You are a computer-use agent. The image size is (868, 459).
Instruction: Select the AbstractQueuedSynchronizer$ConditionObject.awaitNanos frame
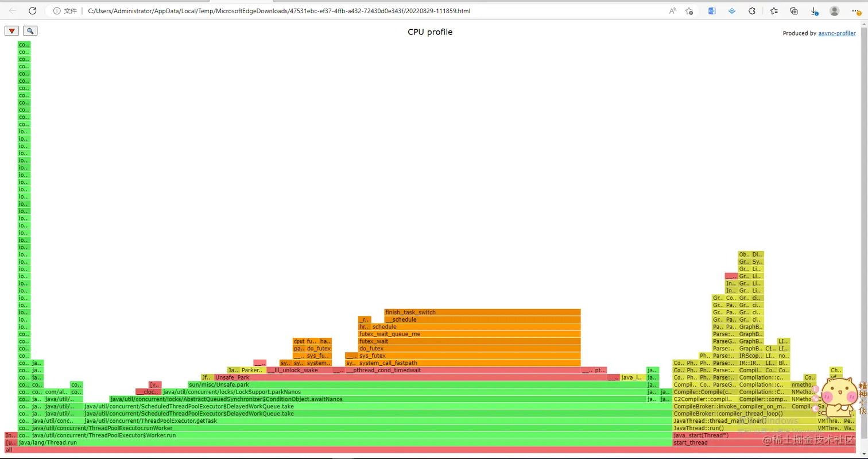[378, 399]
